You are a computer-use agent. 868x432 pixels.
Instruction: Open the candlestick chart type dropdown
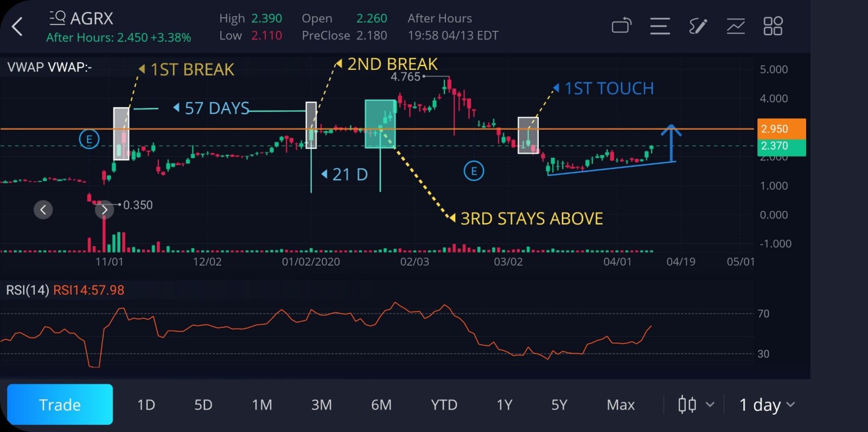[x=696, y=405]
